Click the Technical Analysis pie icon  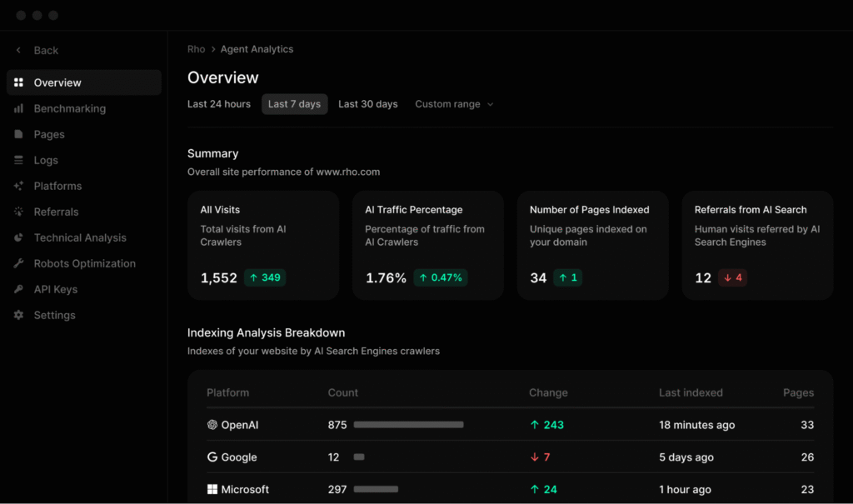coord(18,237)
